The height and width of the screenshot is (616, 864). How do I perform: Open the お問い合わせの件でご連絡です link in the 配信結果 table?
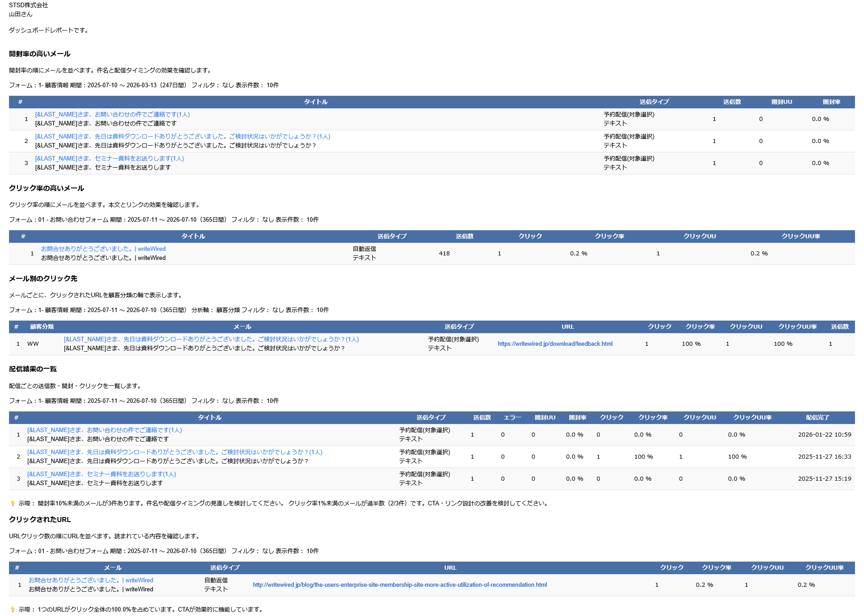point(105,430)
